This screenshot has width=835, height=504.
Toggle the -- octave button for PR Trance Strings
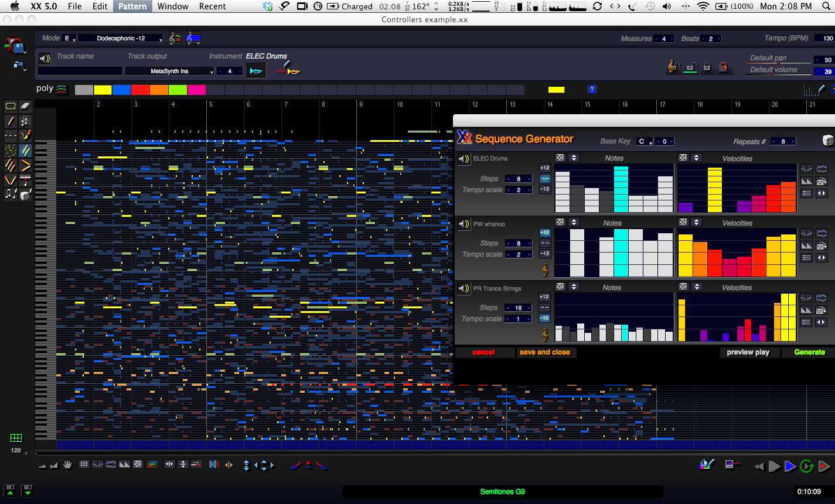(x=544, y=308)
